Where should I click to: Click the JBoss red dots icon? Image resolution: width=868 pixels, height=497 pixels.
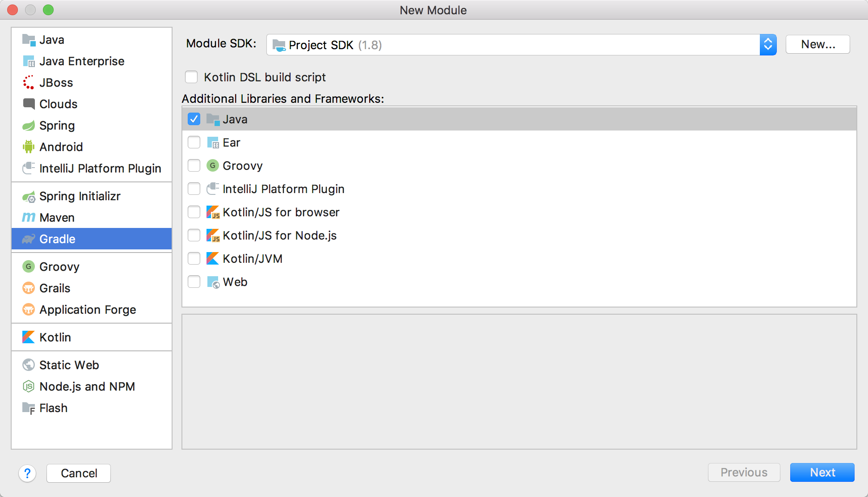pyautogui.click(x=29, y=83)
